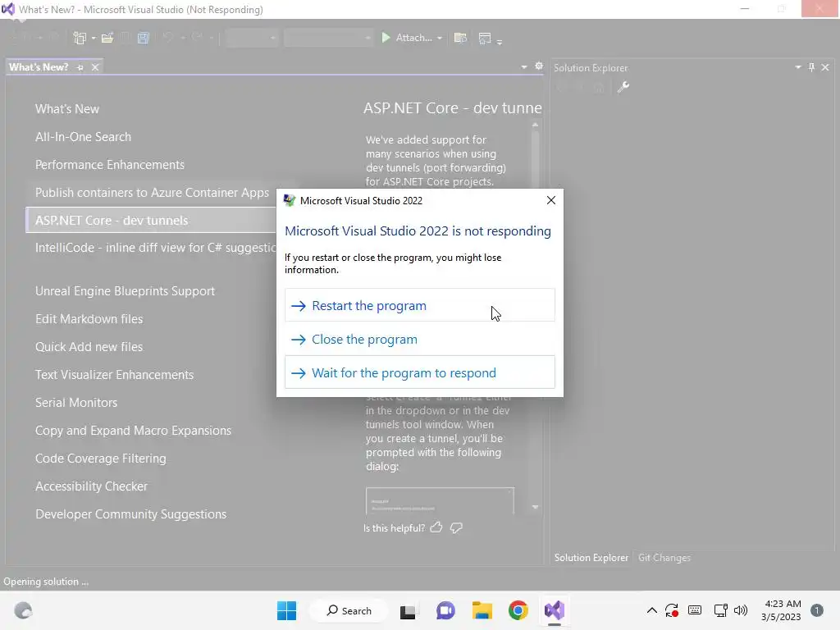Click the Undo toolbar icon

[167, 38]
